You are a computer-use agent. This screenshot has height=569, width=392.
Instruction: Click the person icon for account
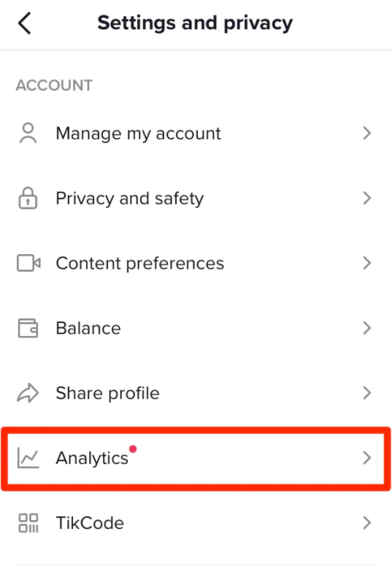point(28,133)
